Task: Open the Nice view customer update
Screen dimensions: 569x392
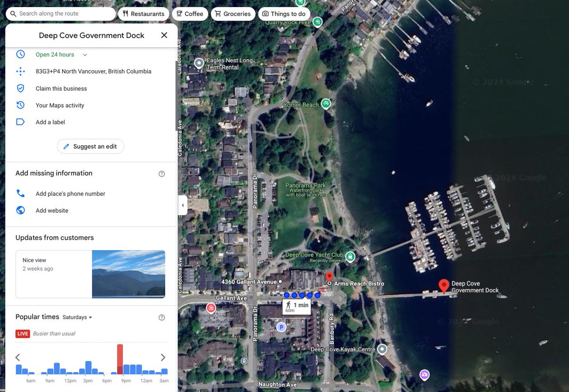Action: click(x=91, y=274)
